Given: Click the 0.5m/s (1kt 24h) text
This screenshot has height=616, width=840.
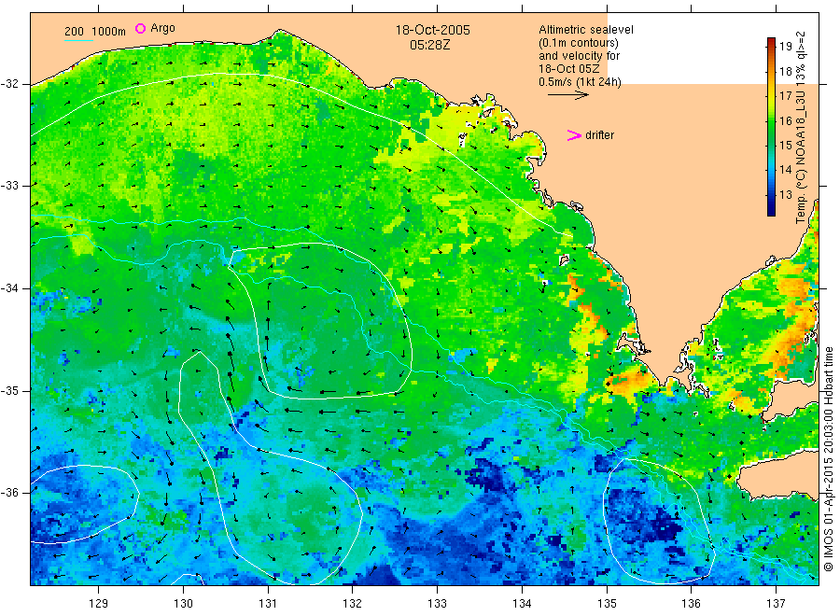Looking at the screenshot, I should coord(581,82).
